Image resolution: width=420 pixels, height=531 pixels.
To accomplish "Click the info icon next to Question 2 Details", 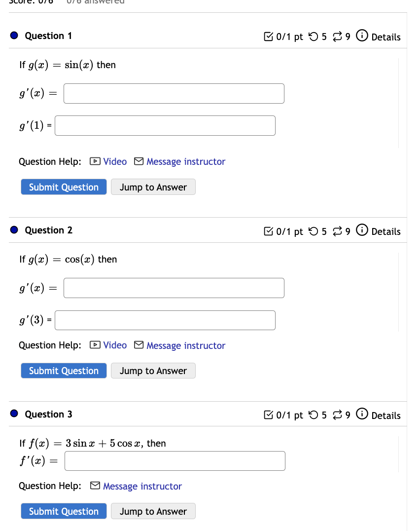I will pyautogui.click(x=362, y=230).
